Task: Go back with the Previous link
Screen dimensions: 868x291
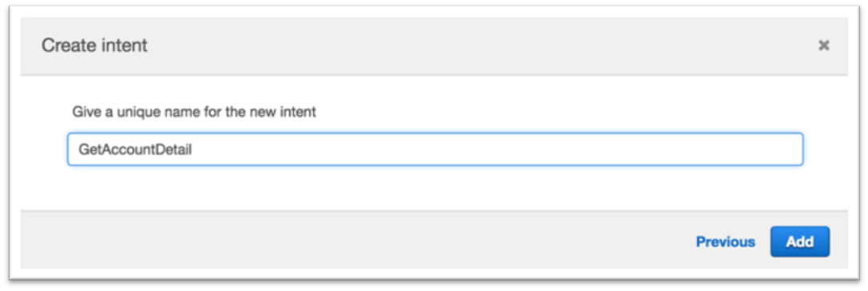Action: tap(725, 242)
